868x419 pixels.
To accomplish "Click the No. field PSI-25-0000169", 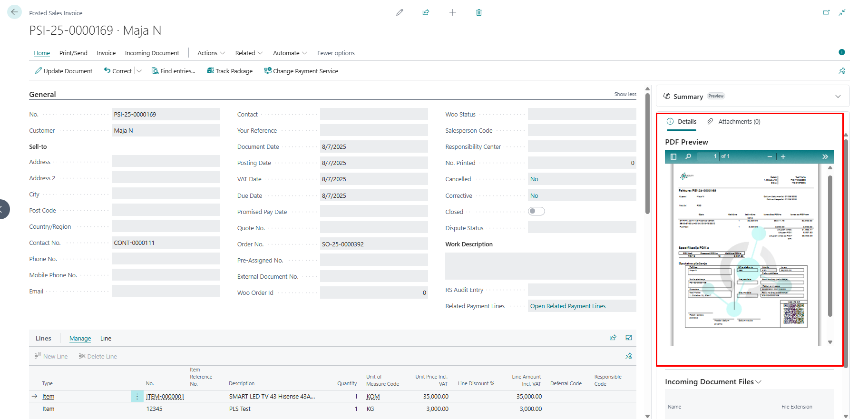I will point(166,114).
